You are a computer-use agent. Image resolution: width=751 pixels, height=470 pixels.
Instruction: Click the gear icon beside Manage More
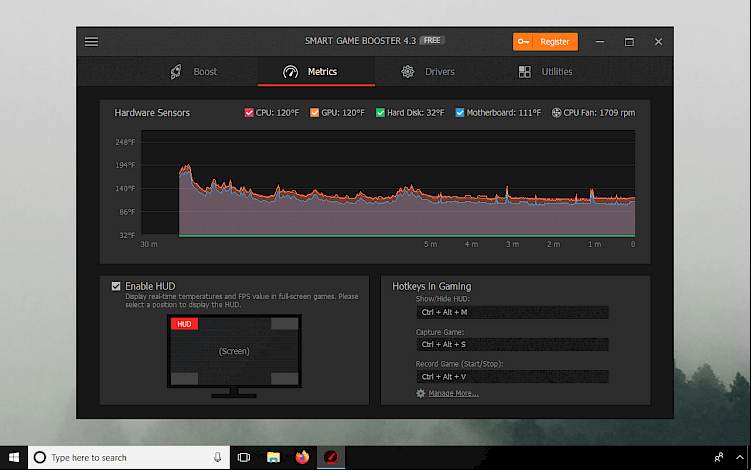point(421,393)
